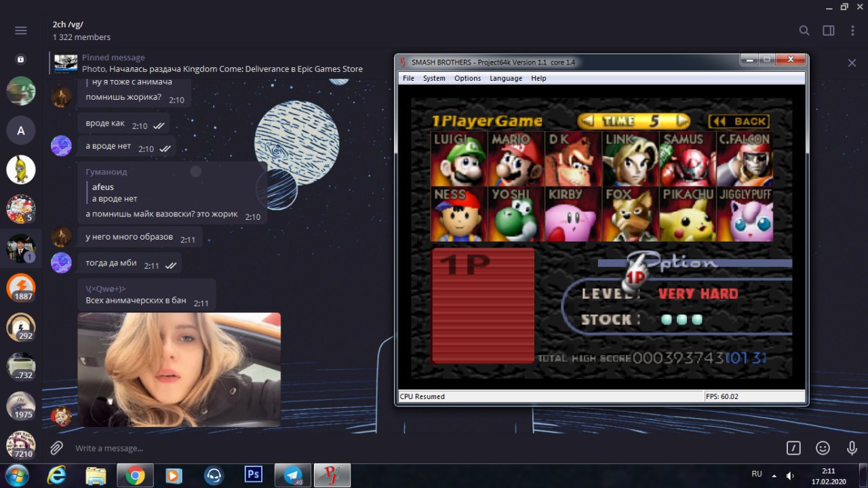Open sidebar chat with 7210 unread badge

click(x=20, y=445)
